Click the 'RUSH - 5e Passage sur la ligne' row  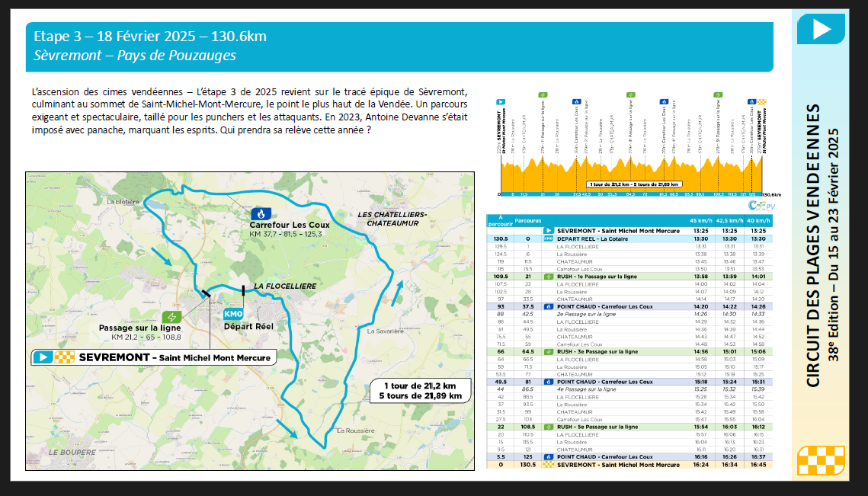(629, 427)
